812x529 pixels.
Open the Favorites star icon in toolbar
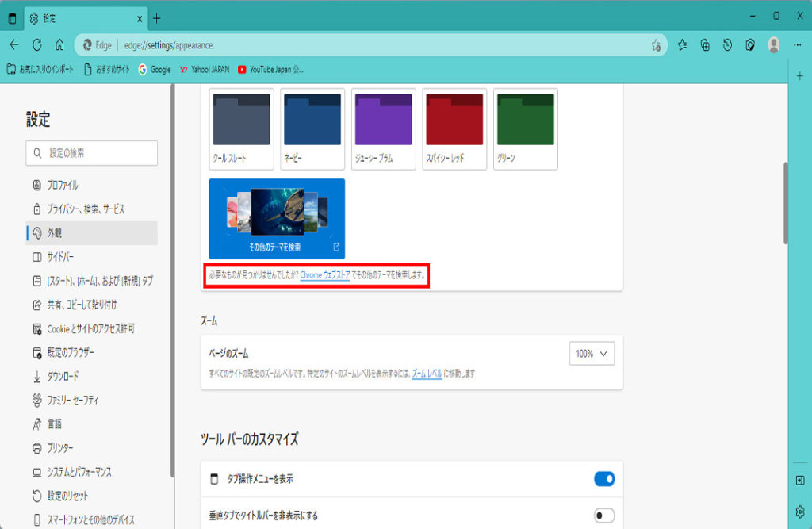point(682,45)
